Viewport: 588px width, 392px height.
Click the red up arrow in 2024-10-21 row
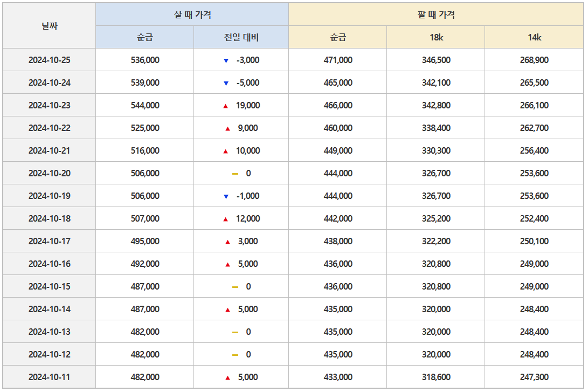click(x=225, y=151)
